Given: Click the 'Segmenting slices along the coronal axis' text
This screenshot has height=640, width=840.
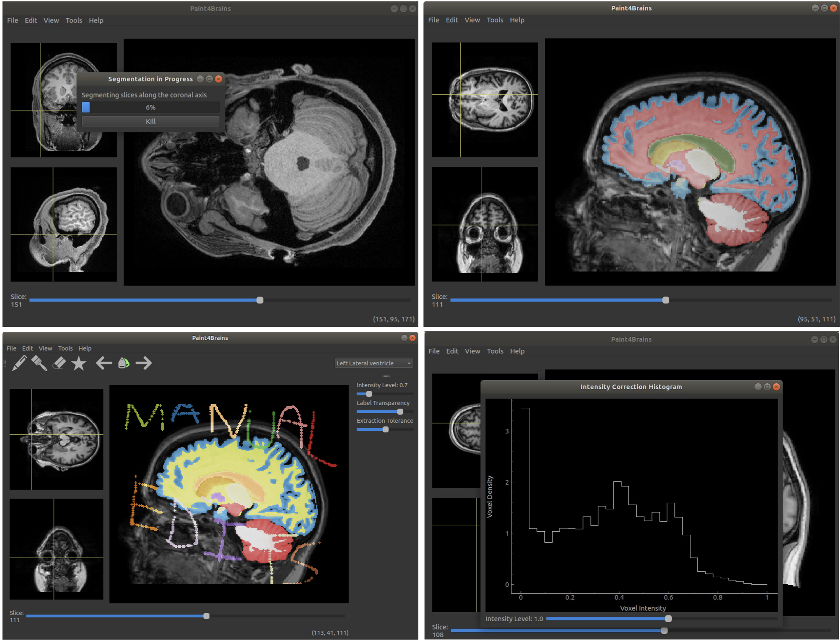Looking at the screenshot, I should pyautogui.click(x=144, y=95).
